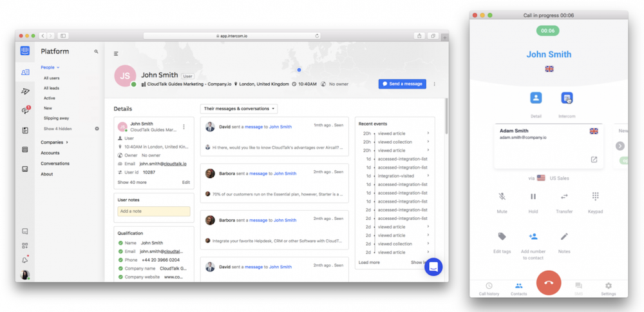Switch to Contacts tab in call window
The image size is (644, 312).
(518, 289)
